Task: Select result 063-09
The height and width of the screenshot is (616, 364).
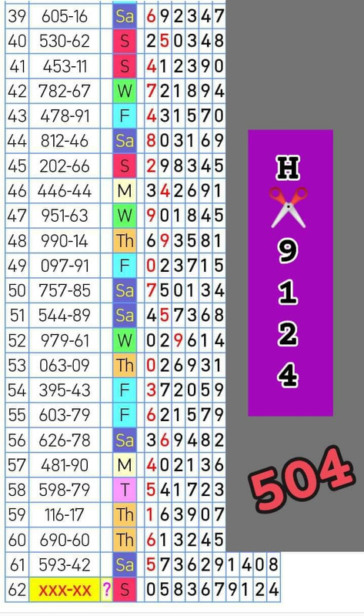Action: click(x=65, y=365)
